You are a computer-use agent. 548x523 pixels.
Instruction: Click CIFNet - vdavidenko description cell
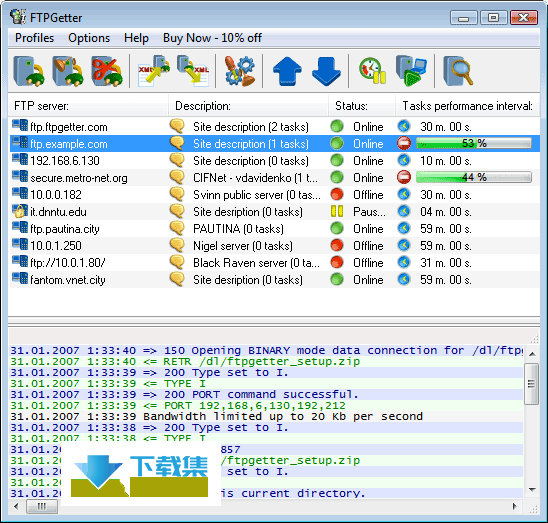255,178
